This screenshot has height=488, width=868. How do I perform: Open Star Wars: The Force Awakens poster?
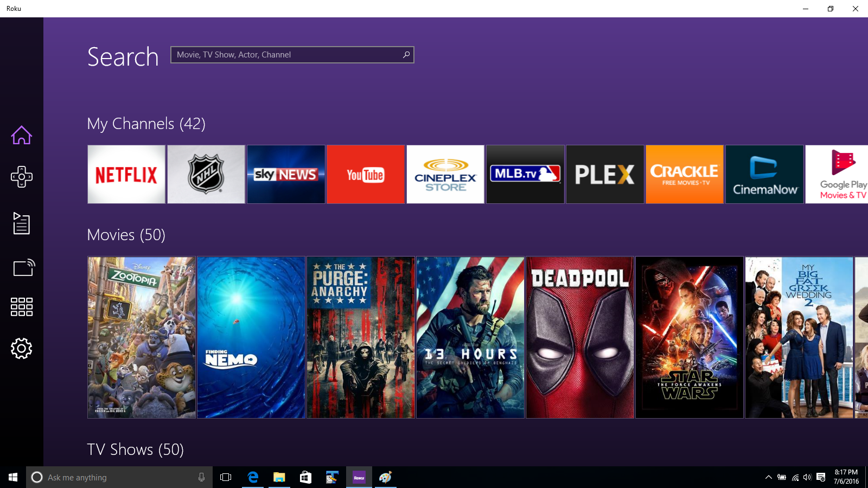tap(689, 337)
